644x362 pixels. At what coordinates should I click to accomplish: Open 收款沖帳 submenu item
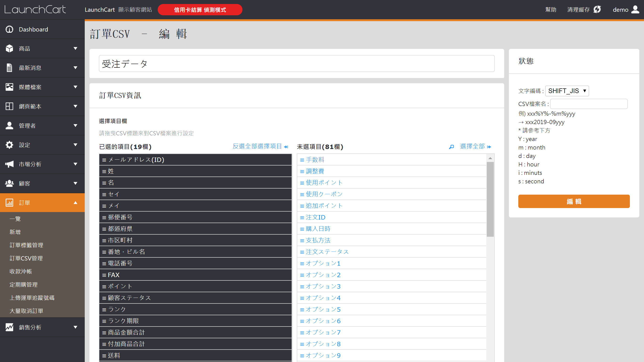pyautogui.click(x=21, y=272)
